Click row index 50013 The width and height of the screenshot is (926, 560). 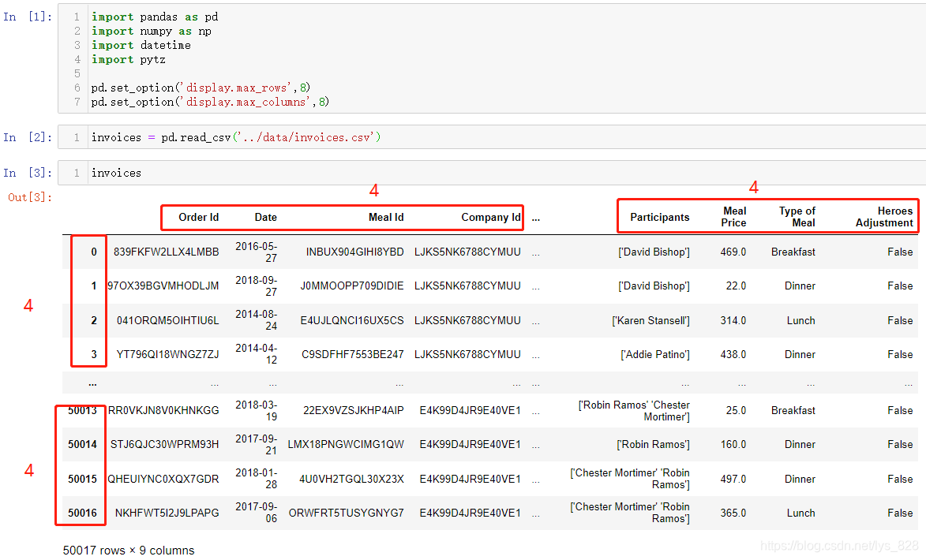82,410
